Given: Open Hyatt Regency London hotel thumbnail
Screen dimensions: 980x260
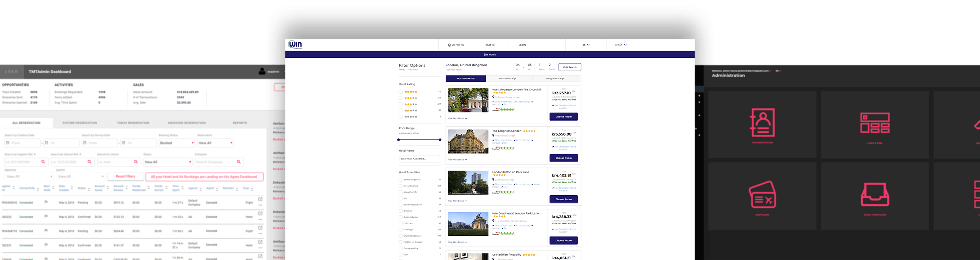Looking at the screenshot, I should tap(468, 100).
